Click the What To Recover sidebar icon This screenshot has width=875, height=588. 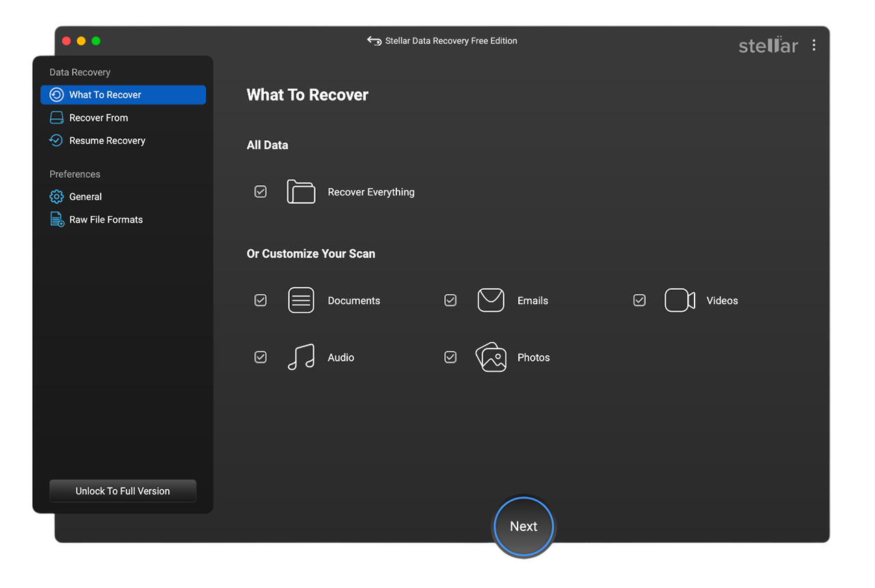[57, 95]
